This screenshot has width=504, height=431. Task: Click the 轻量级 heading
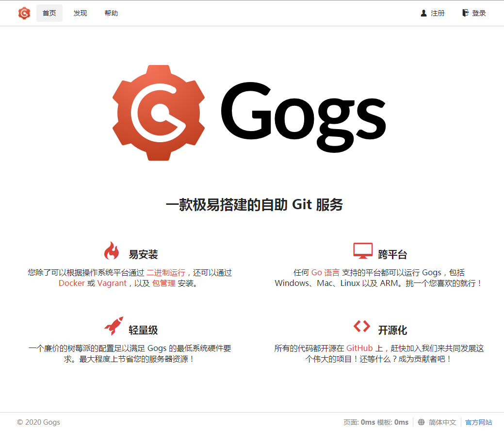(x=144, y=330)
